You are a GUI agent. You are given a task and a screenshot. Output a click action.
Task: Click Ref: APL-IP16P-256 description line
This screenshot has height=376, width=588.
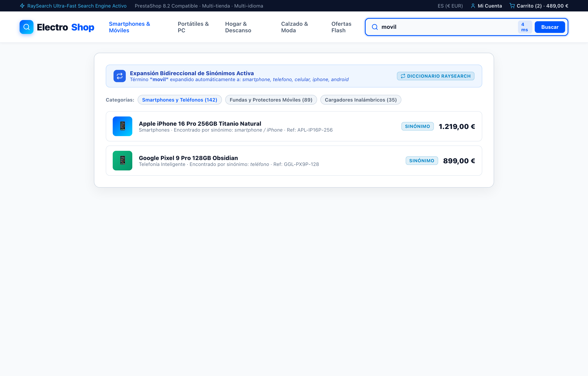click(x=236, y=130)
